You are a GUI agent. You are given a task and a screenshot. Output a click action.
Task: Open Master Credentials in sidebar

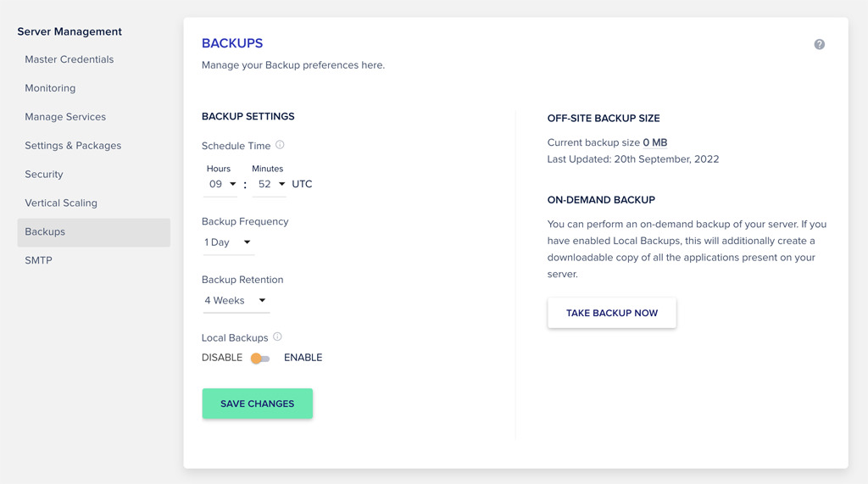point(70,59)
